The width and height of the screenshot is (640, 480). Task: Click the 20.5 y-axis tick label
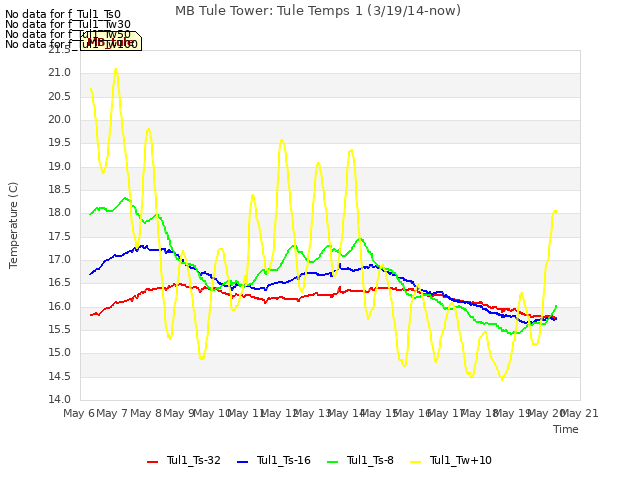(x=60, y=96)
